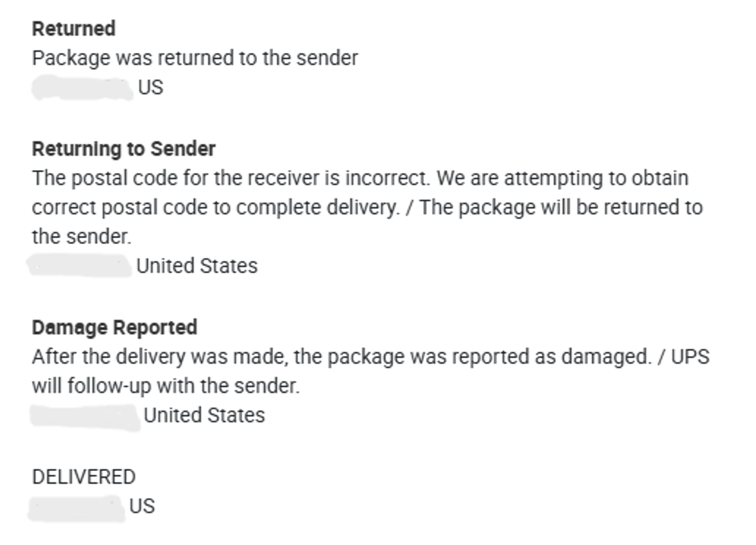
Task: Click redacted location under DELIVERED
Action: click(x=76, y=508)
